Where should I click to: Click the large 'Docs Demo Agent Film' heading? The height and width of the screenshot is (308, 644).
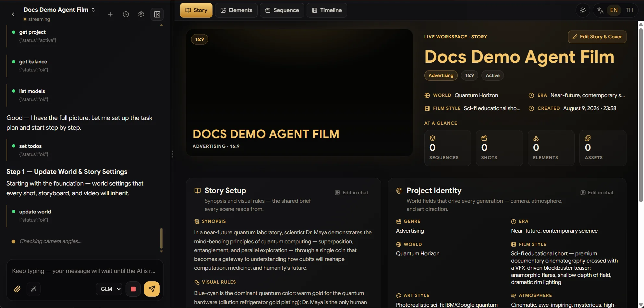click(x=519, y=57)
